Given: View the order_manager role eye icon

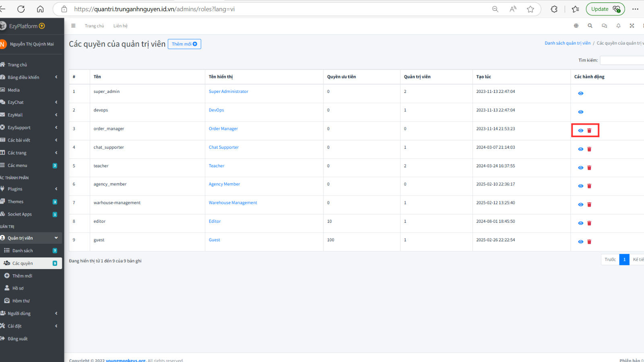Looking at the screenshot, I should 581,130.
